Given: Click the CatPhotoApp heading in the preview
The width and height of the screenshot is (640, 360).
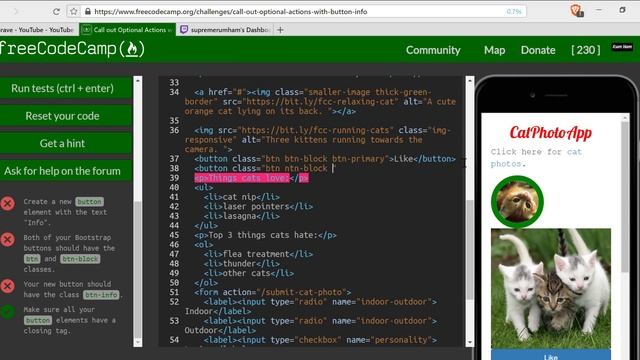Looking at the screenshot, I should tap(551, 133).
